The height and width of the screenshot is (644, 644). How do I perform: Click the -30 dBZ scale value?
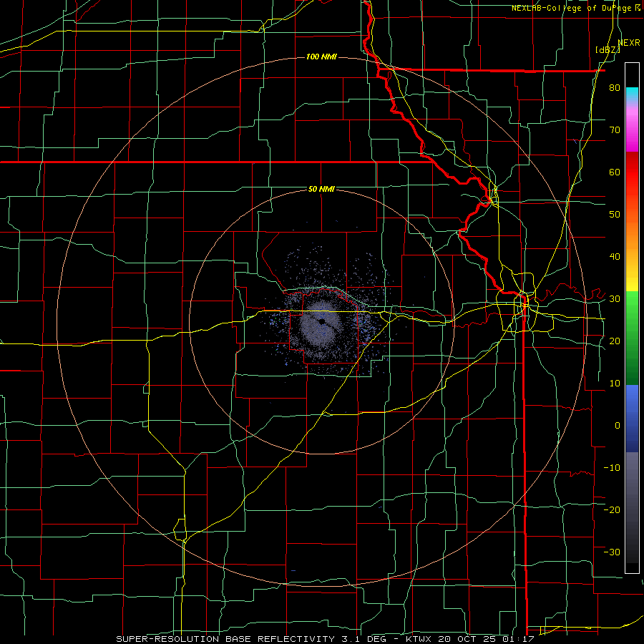(612, 552)
